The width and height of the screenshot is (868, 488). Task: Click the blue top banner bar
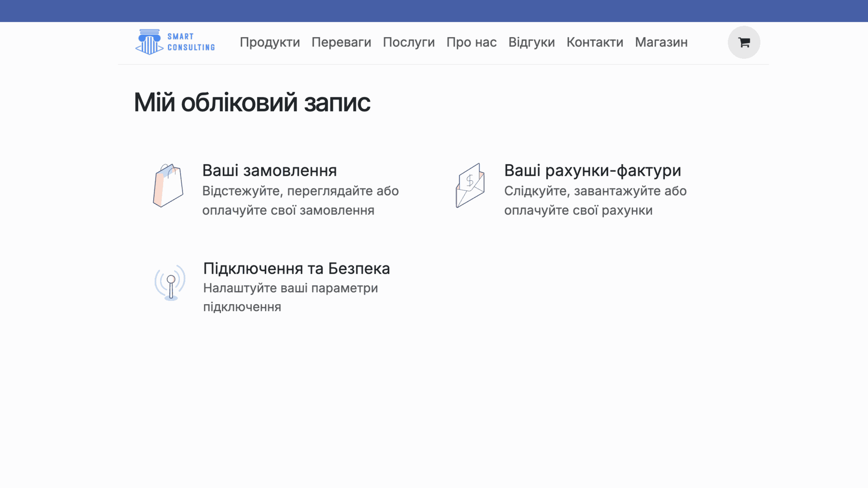[x=434, y=11]
